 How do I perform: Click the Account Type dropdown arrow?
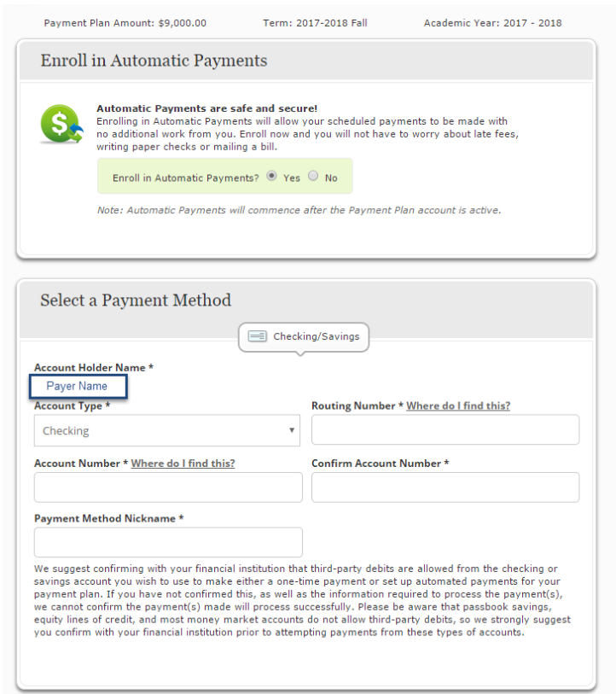tap(292, 430)
